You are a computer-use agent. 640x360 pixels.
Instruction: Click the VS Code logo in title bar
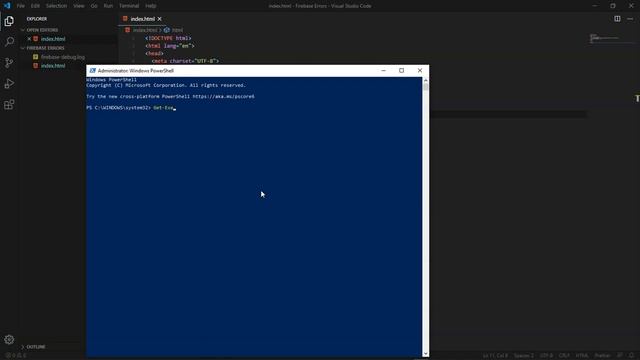[x=7, y=6]
